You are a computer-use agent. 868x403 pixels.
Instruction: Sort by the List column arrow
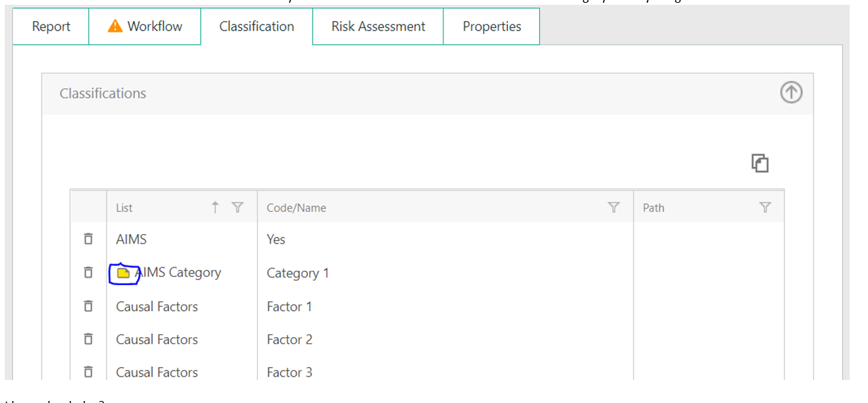point(215,208)
